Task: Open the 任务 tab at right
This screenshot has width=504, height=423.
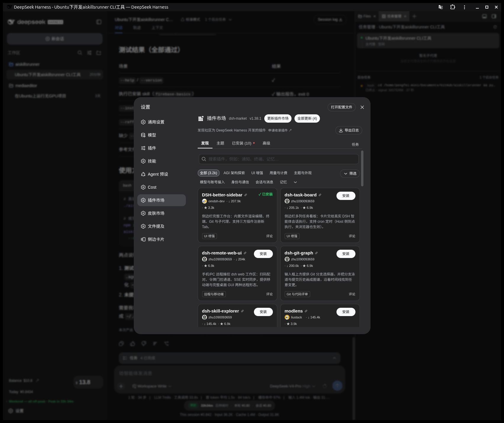Action: (355, 144)
